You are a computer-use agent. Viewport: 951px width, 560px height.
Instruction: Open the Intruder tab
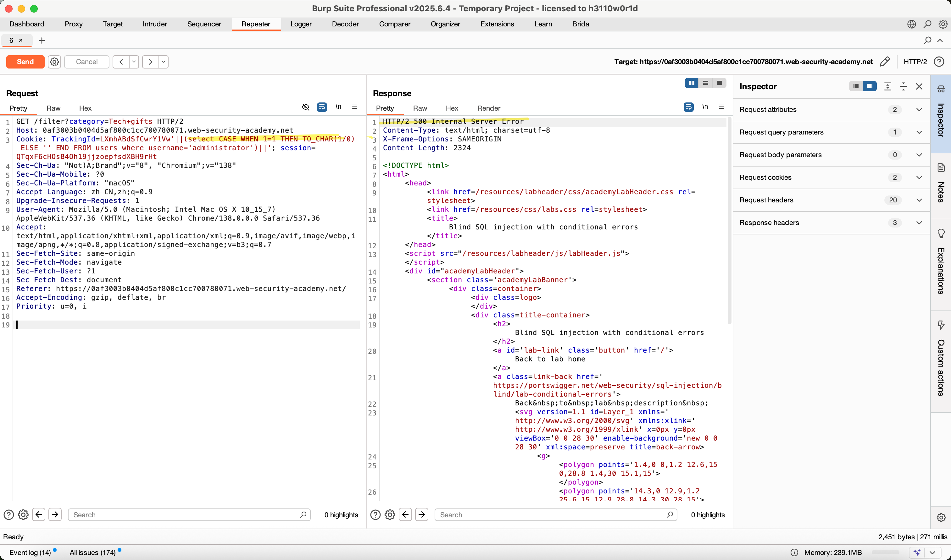click(155, 24)
